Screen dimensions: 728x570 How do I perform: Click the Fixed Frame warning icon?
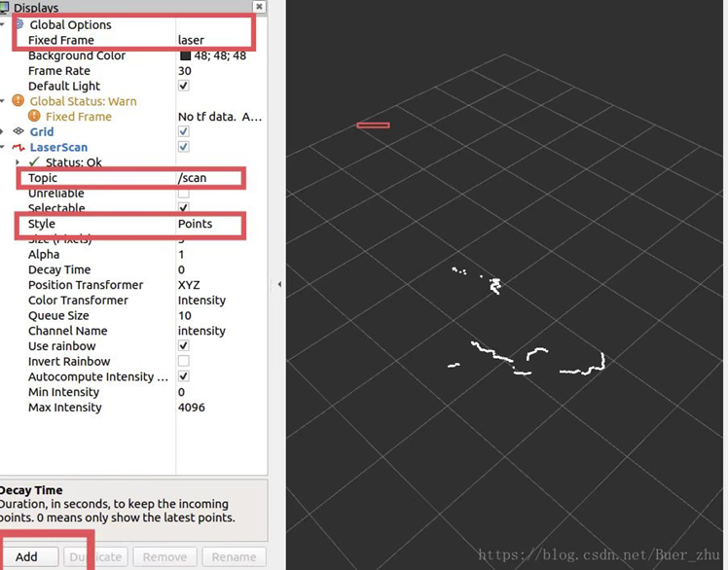pos(34,116)
